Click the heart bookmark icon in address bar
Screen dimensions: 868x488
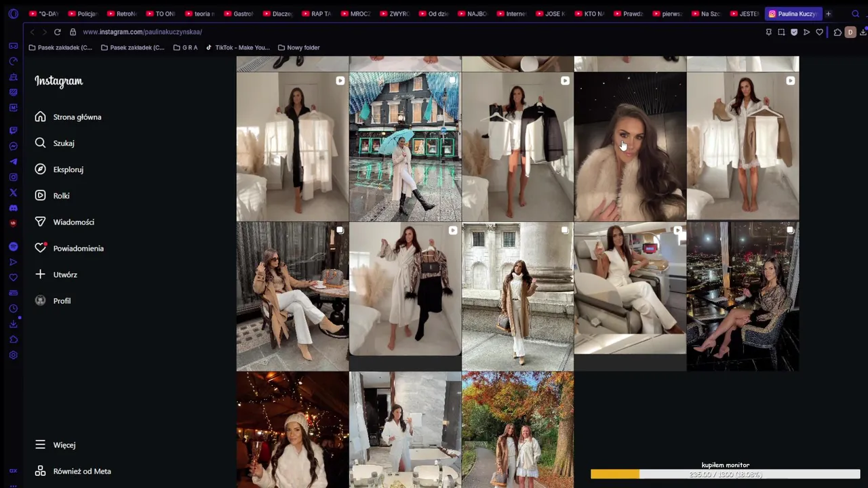click(819, 32)
